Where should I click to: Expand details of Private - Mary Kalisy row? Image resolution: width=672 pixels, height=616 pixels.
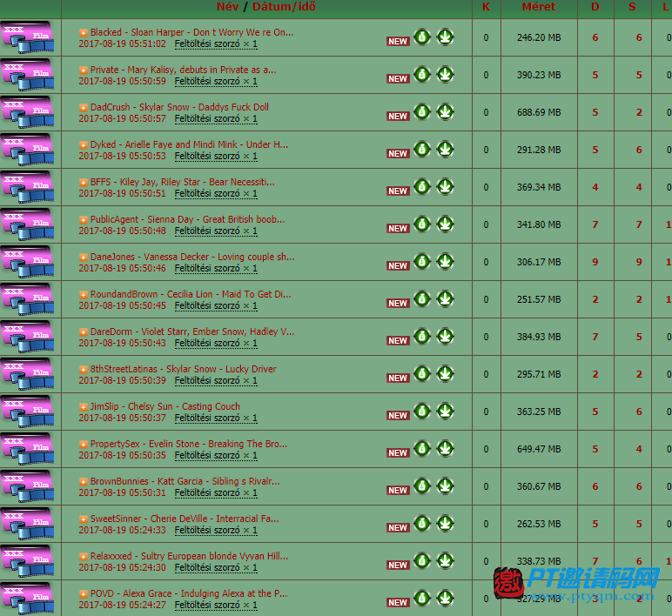click(84, 70)
